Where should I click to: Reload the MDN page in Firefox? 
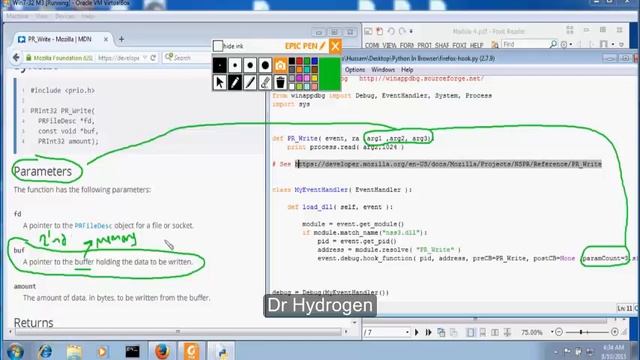pyautogui.click(x=153, y=58)
